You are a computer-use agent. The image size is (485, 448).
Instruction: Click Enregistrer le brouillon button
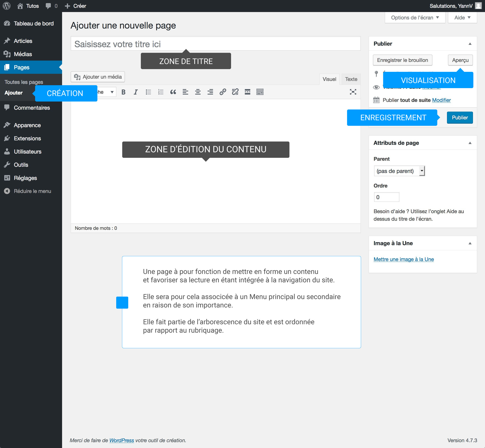402,60
